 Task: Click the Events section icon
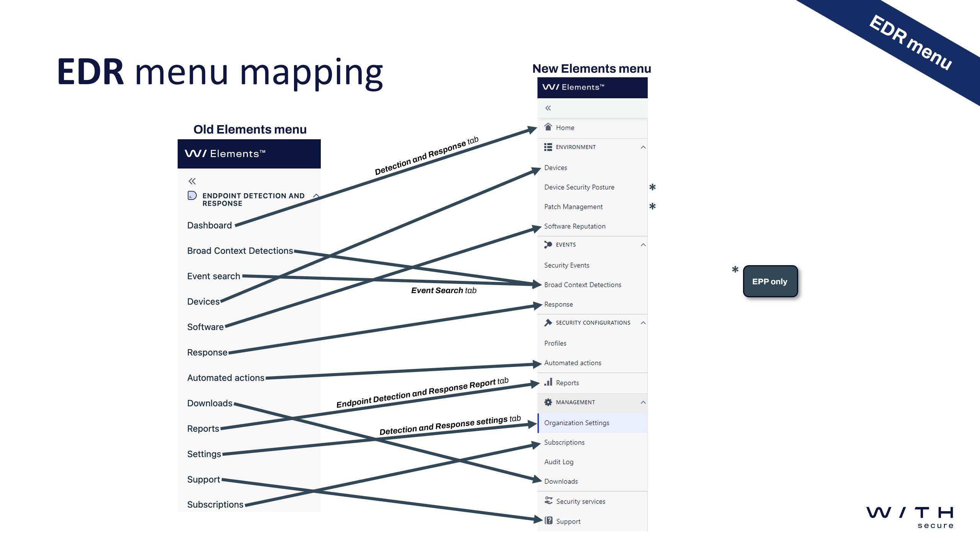(x=548, y=245)
